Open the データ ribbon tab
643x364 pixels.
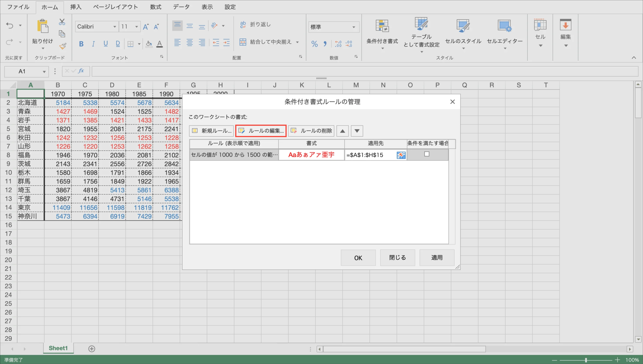click(x=181, y=7)
